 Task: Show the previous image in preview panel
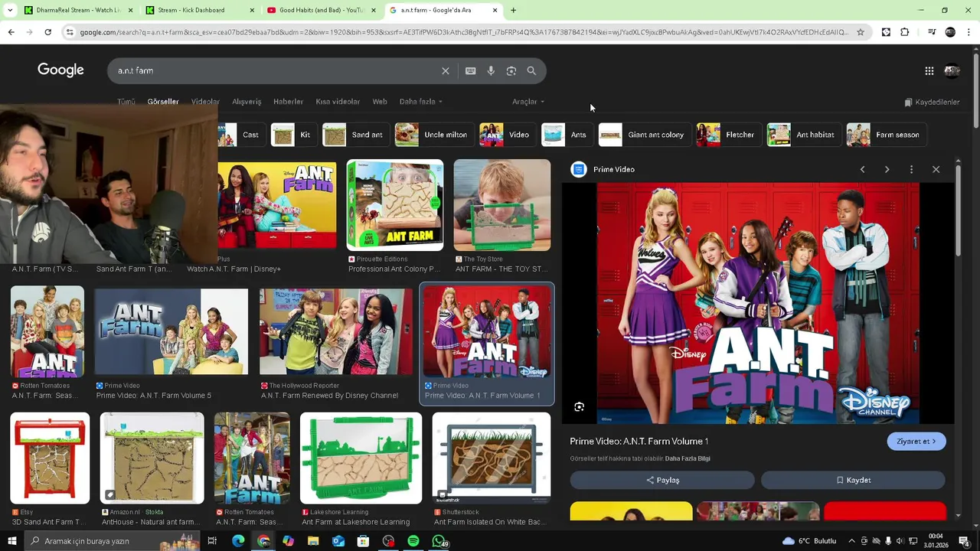863,169
